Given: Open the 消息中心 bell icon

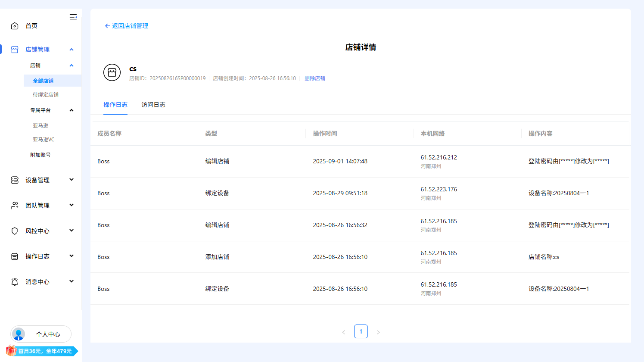Looking at the screenshot, I should click(14, 281).
